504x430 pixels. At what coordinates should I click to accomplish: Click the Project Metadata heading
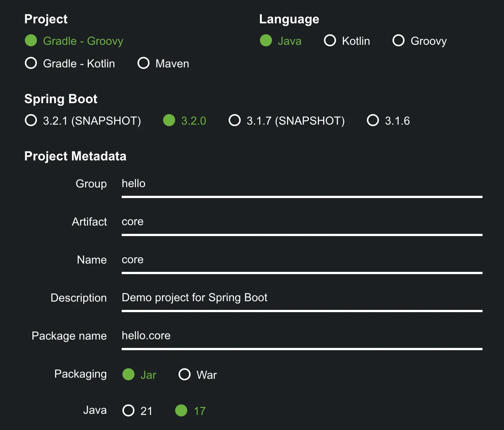pos(75,156)
